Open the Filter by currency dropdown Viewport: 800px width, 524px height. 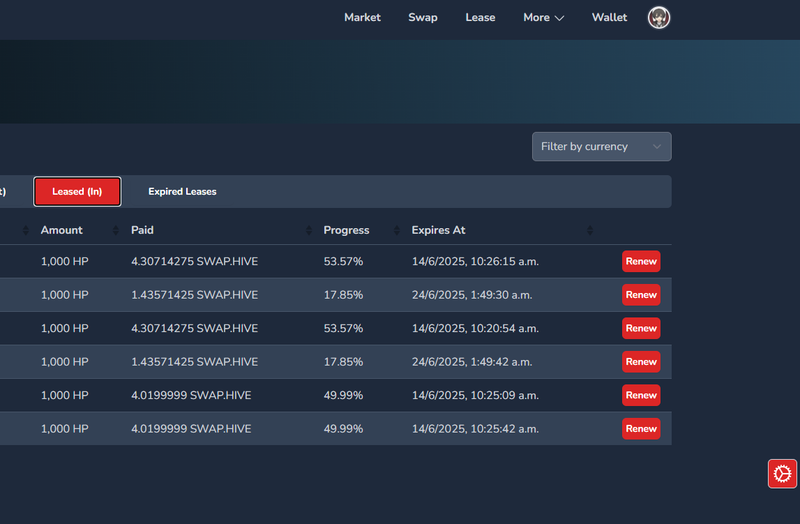click(602, 147)
